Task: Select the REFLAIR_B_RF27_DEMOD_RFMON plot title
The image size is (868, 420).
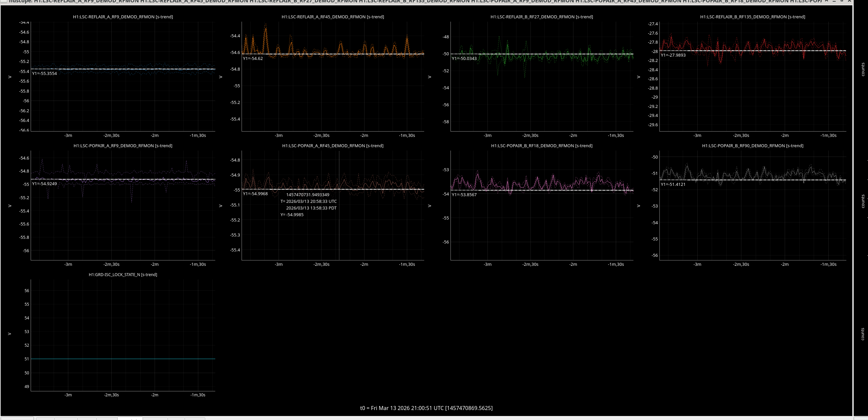Action: click(541, 17)
